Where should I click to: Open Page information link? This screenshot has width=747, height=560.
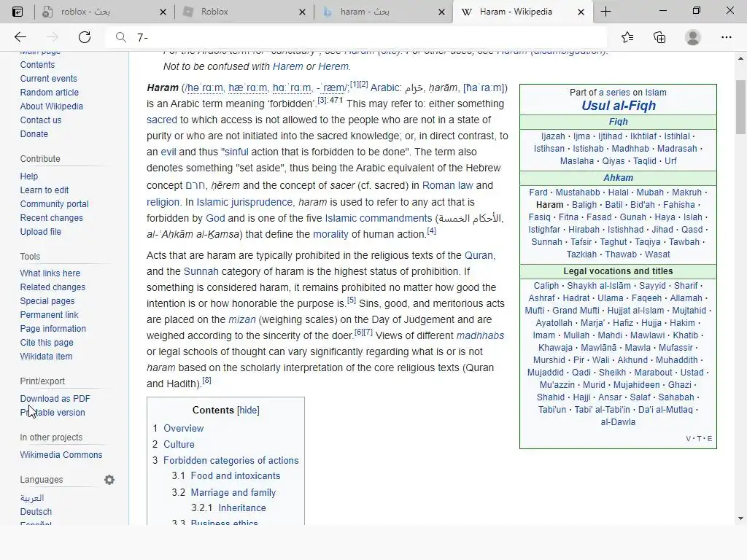(x=53, y=329)
